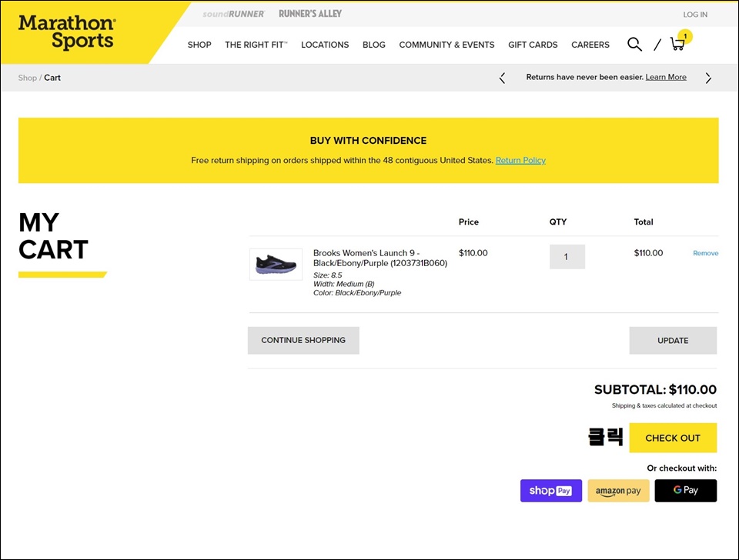Visit the Runner's Alley logo link
The image size is (739, 560).
[310, 14]
